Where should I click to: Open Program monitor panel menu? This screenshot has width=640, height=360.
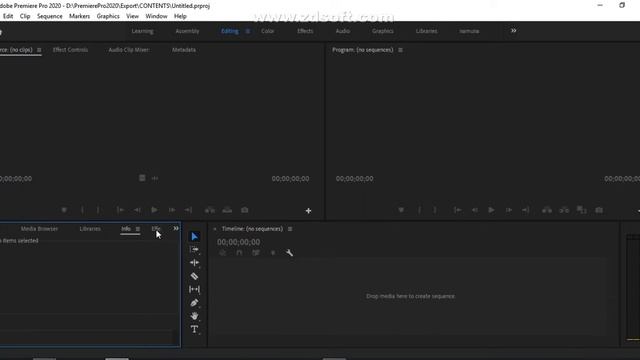pyautogui.click(x=400, y=50)
